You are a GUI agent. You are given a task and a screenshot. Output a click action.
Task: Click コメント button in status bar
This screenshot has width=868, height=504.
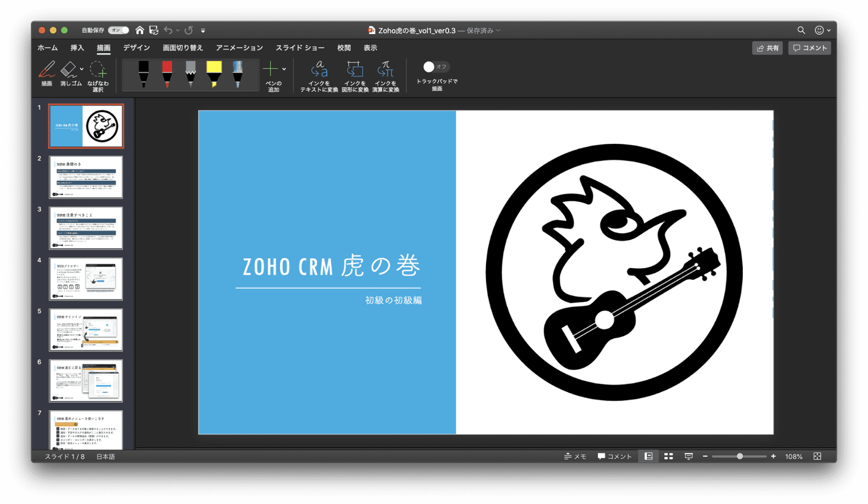pyautogui.click(x=615, y=456)
